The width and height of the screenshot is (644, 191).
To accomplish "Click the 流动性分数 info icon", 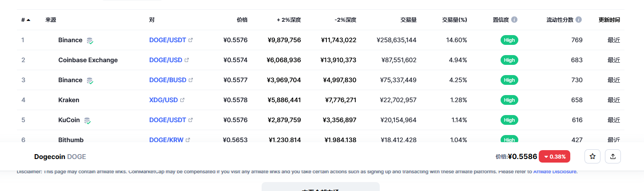I will click(579, 20).
